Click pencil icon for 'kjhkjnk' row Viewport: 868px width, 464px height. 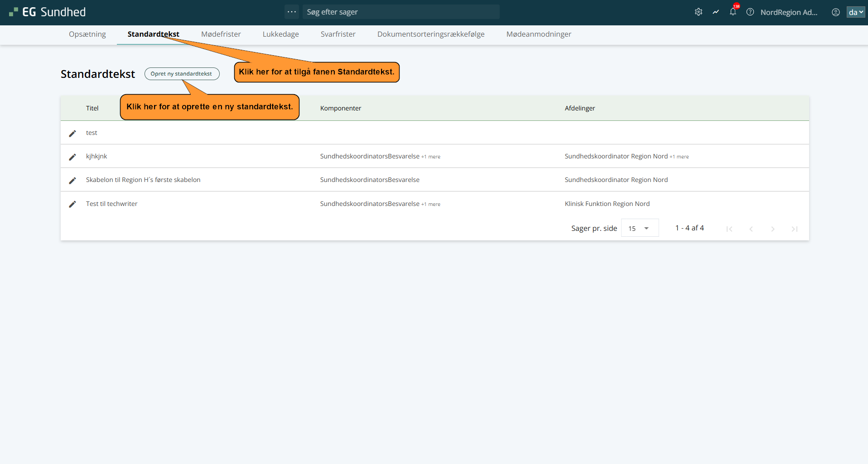72,157
